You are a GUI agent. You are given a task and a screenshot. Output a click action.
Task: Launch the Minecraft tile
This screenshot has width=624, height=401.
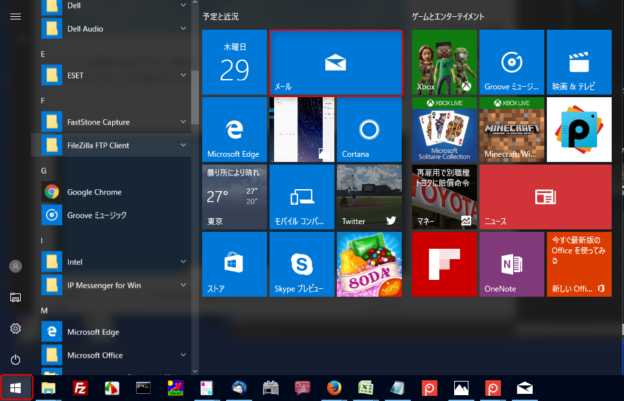click(x=512, y=130)
